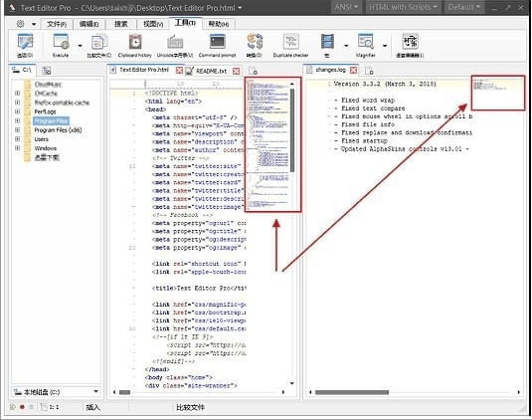Viewport: 532px width, 420px height.
Task: Activate the Magnifier tool
Action: (x=365, y=45)
